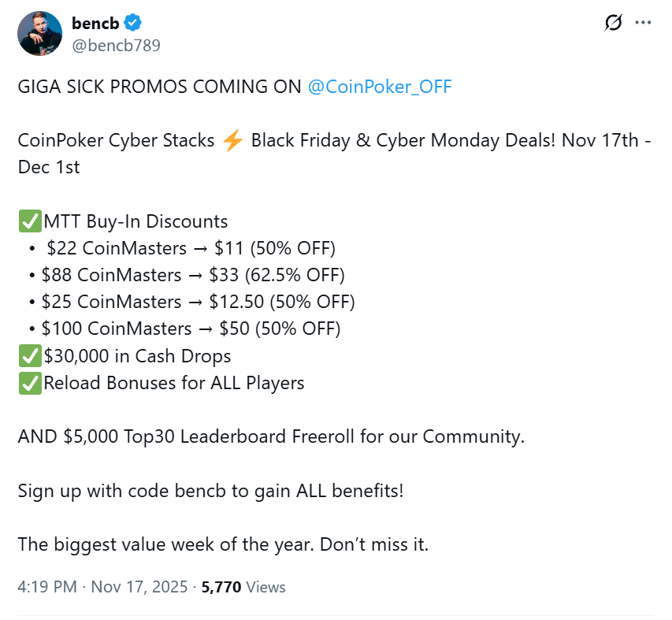Click the $22 CoinMasters discount line
The image size is (672, 620).
coord(191,249)
